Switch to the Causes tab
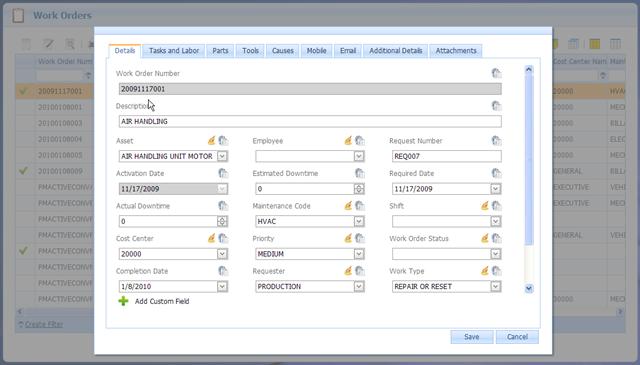Viewport: 640px width, 365px height. coord(282,51)
